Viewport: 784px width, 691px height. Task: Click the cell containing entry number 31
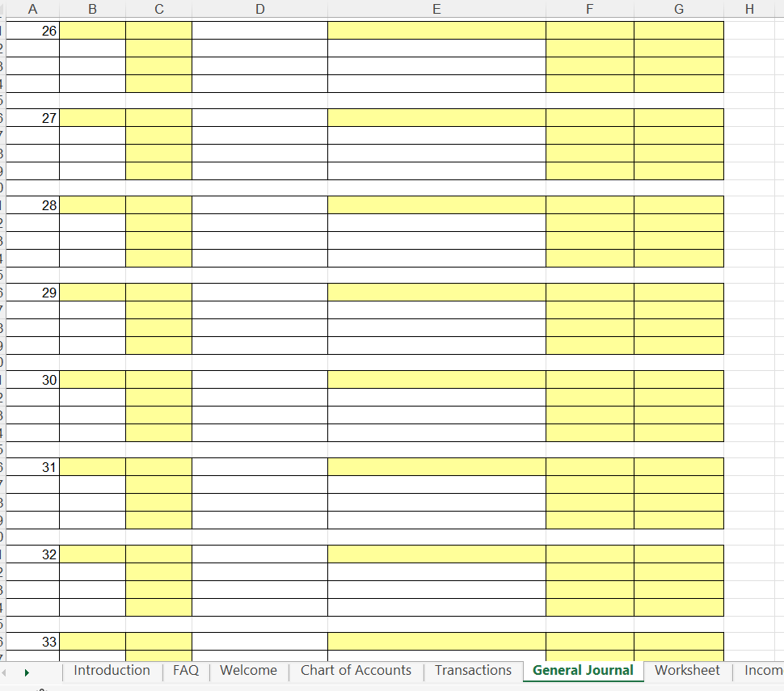click(32, 467)
